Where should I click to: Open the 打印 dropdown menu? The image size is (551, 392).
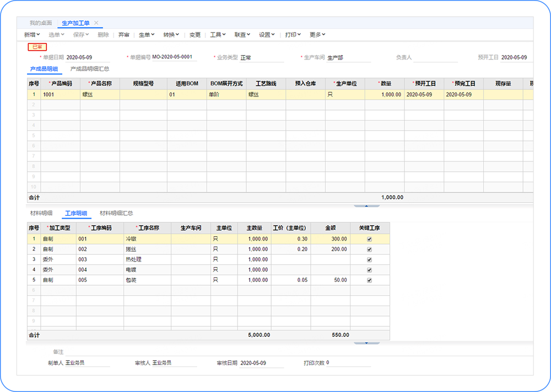293,35
